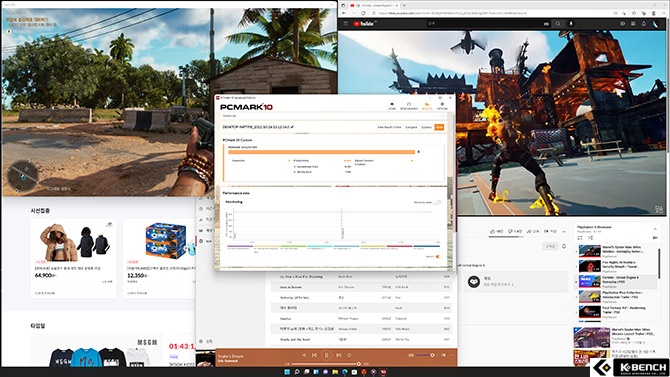Open the PCMark 10 Benchmarks icon
Image resolution: width=670 pixels, height=377 pixels.
tap(408, 106)
